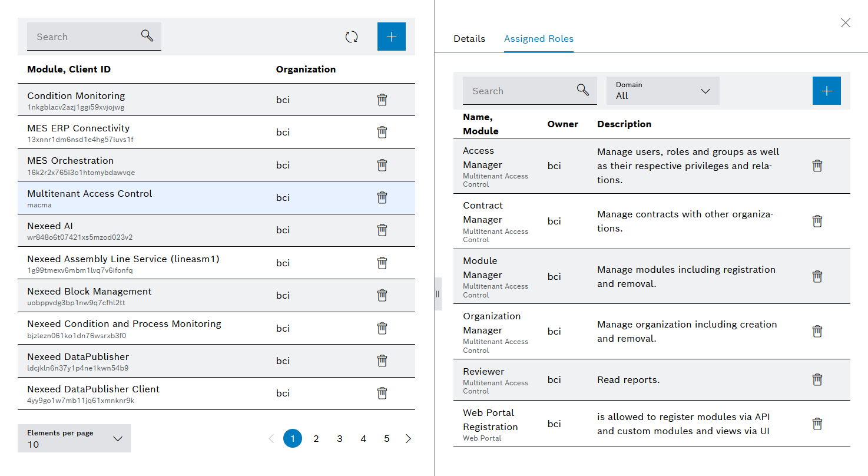Delete the Condition Monitoring module

coord(382,100)
